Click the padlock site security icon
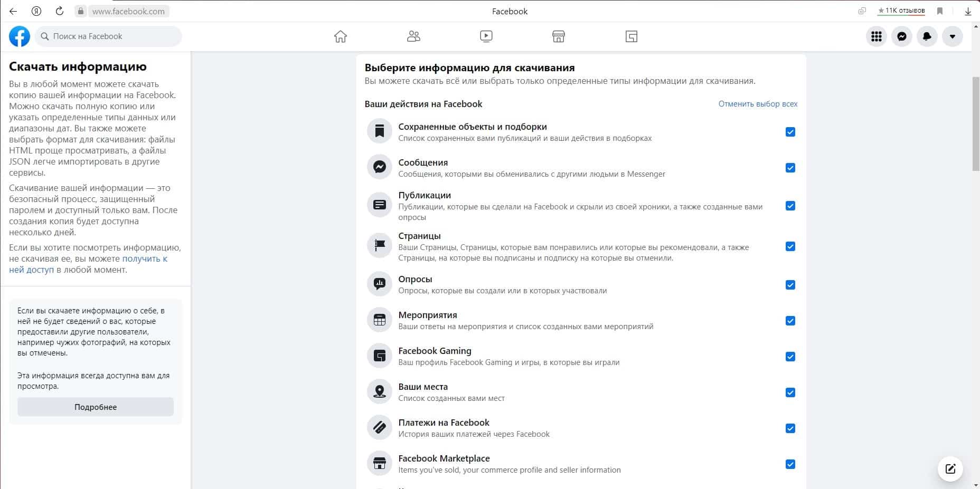 pos(80,11)
